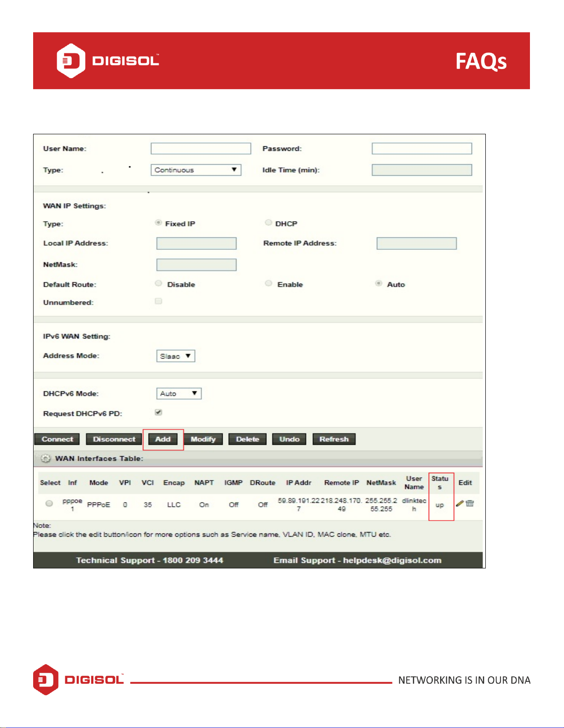This screenshot has width=564, height=728.
Task: Click the DIGISOL logo in the red header
Action: pos(108,61)
